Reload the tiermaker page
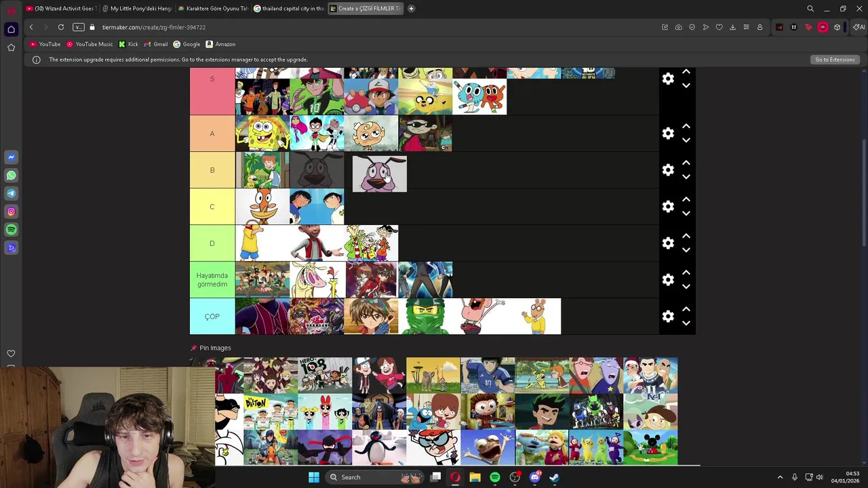The image size is (868, 488). pyautogui.click(x=61, y=27)
